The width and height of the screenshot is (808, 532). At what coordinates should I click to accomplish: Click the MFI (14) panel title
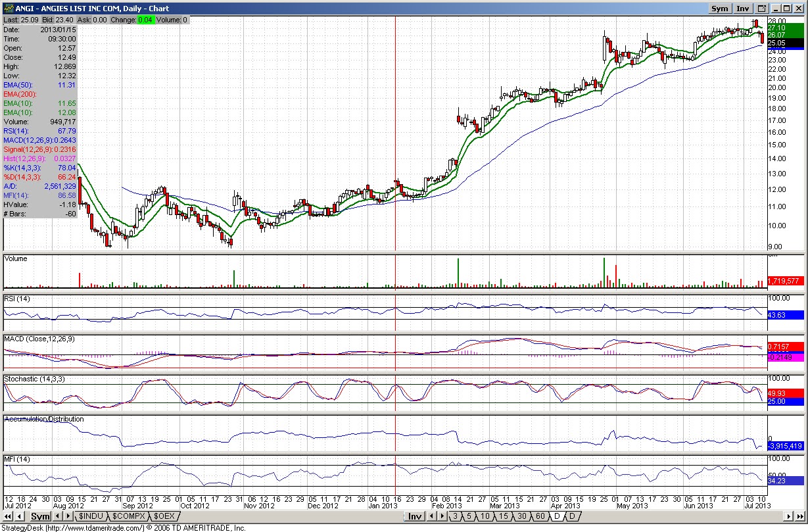pyautogui.click(x=16, y=458)
